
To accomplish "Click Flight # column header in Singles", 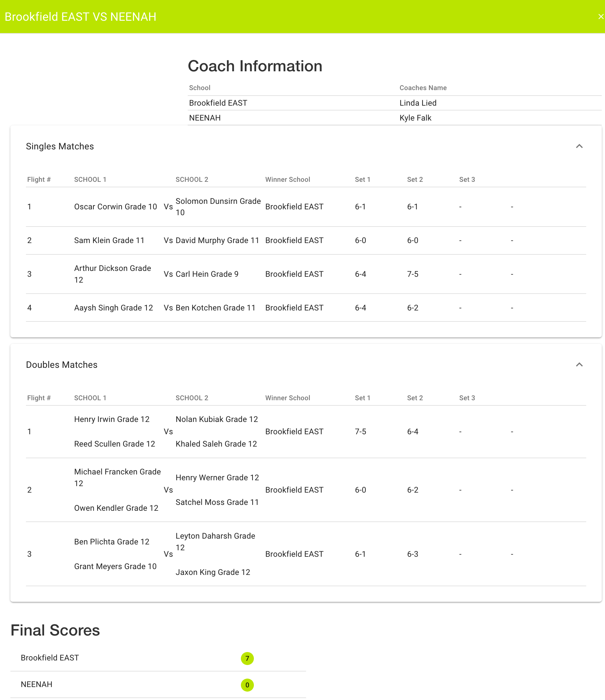I will point(39,180).
